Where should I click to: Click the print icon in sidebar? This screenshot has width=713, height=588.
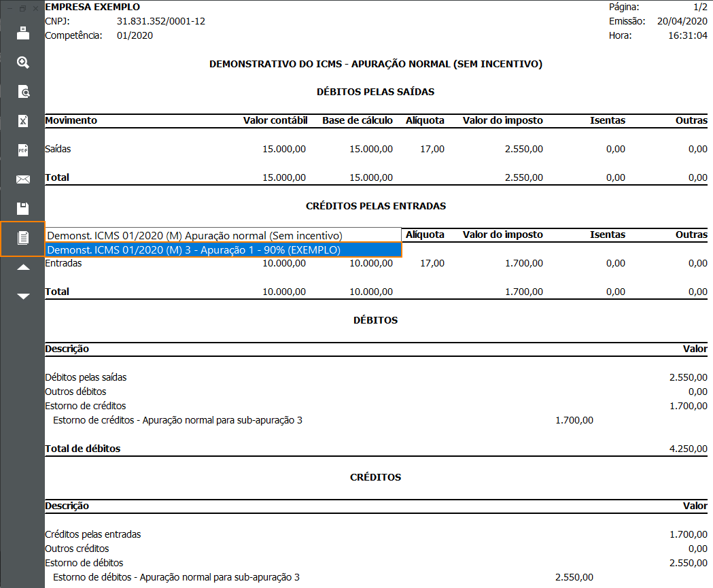click(22, 33)
